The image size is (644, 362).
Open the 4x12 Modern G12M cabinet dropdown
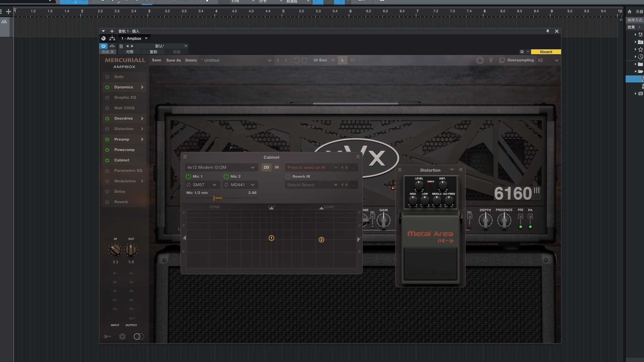221,167
